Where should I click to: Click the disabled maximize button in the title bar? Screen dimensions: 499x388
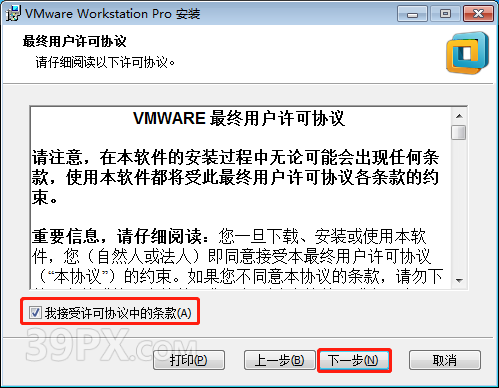(x=445, y=14)
